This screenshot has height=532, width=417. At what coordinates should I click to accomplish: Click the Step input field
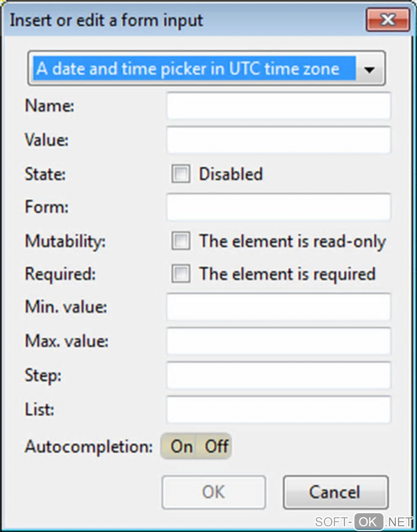(x=278, y=375)
